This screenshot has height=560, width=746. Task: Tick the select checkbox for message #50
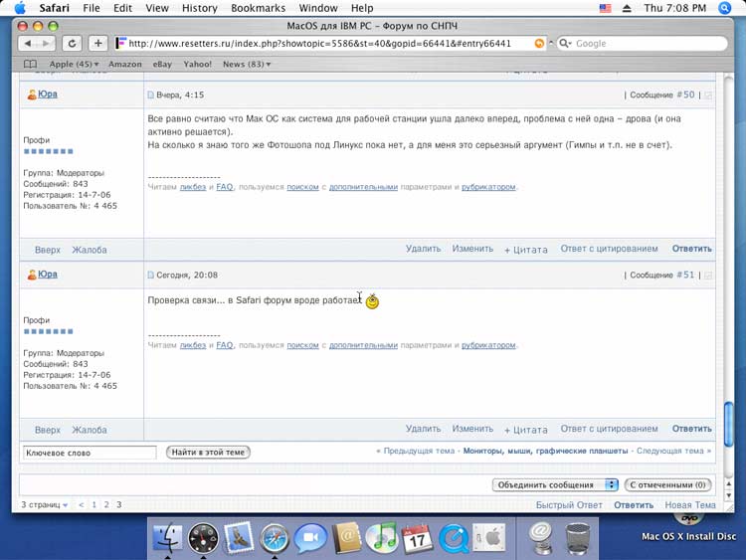[708, 95]
